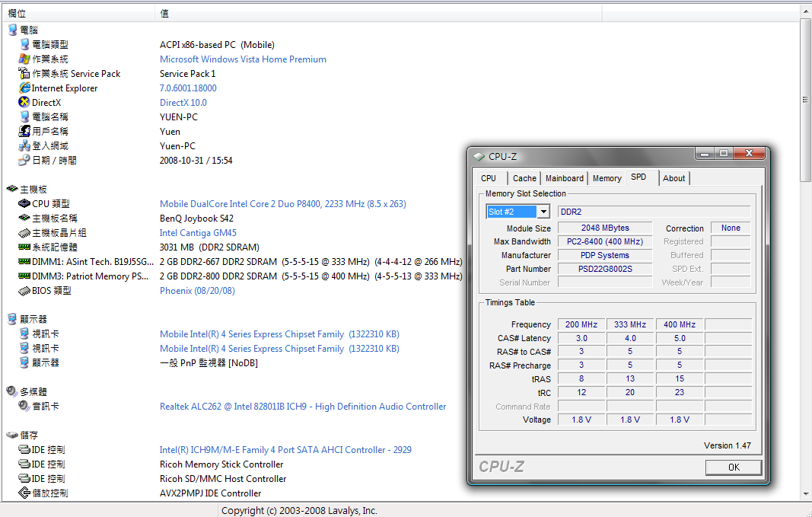
Task: Click the 值 column header
Action: pos(378,13)
